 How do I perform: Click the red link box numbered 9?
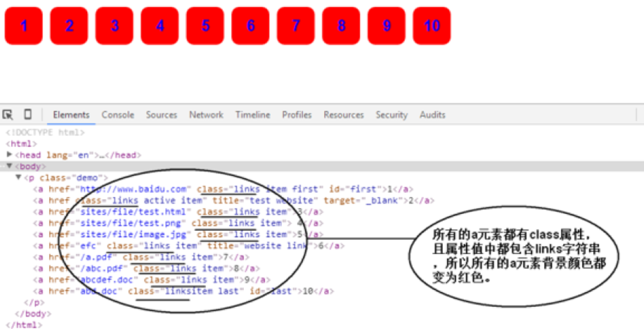coord(387,26)
